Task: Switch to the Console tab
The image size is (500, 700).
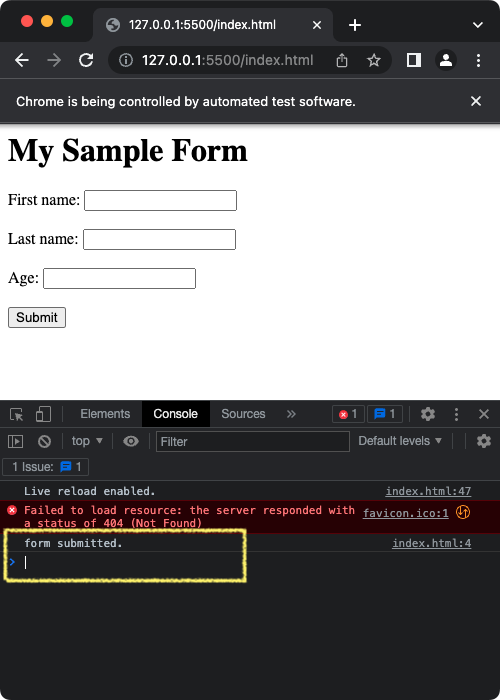Action: point(175,414)
